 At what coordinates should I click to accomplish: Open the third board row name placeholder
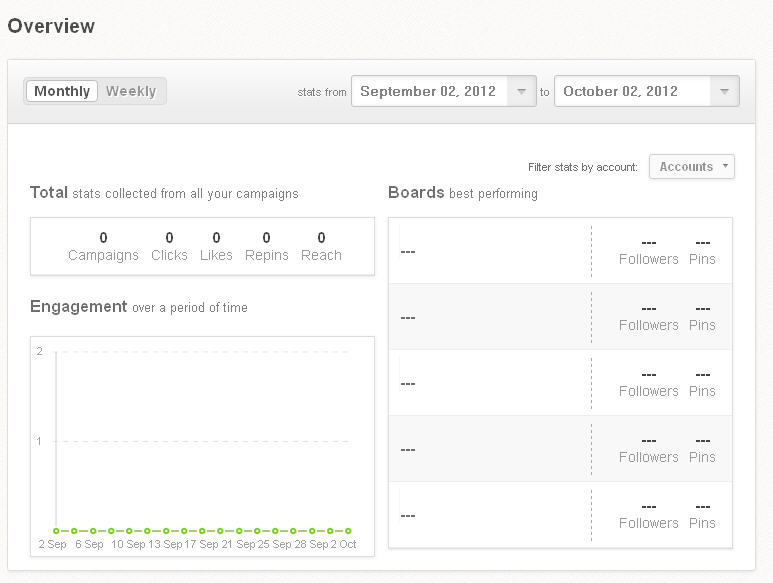[408, 383]
